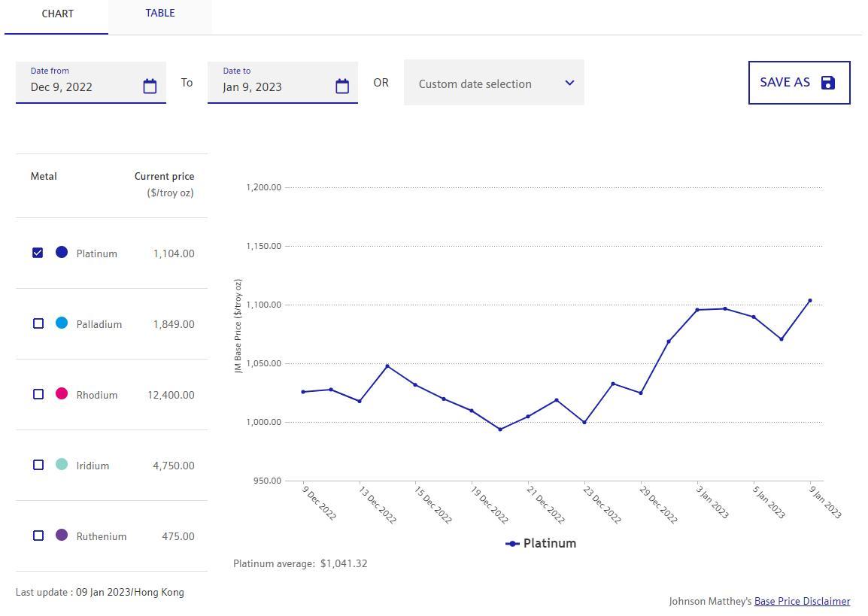
Task: Click the last data point for 9 Jan 2023
Action: tap(809, 301)
